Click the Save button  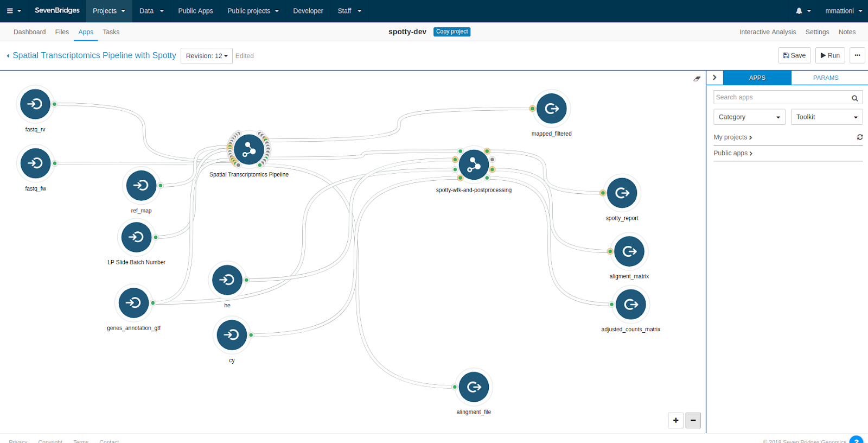(795, 55)
